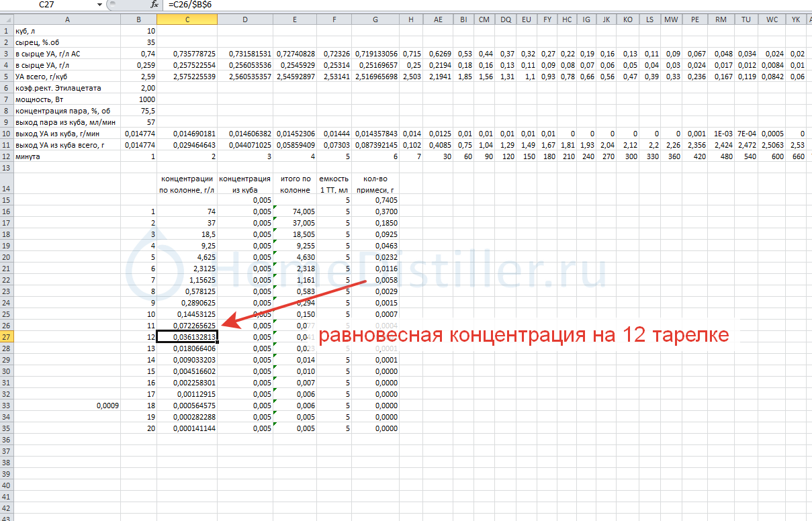Click cell with value 75,5
This screenshot has height=521, width=812.
(x=138, y=111)
